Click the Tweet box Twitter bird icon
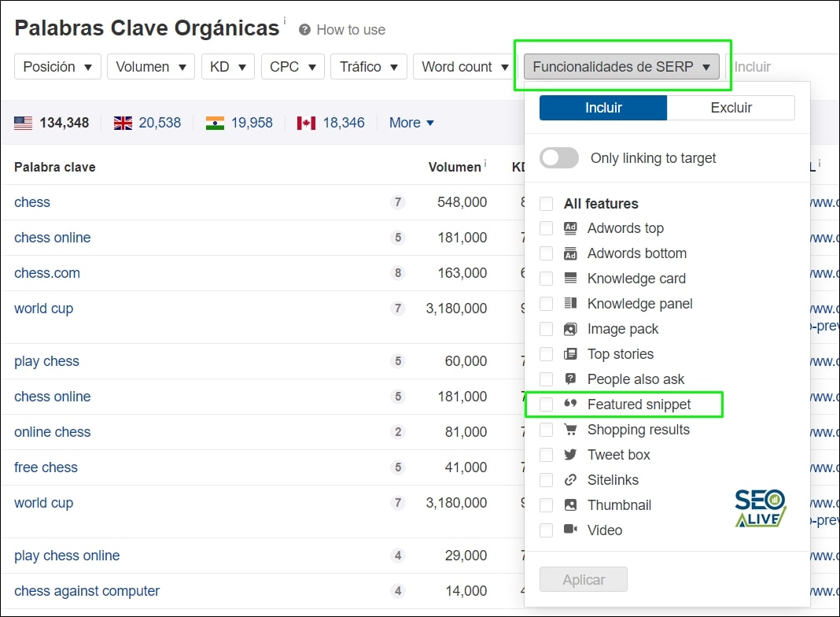 569,454
